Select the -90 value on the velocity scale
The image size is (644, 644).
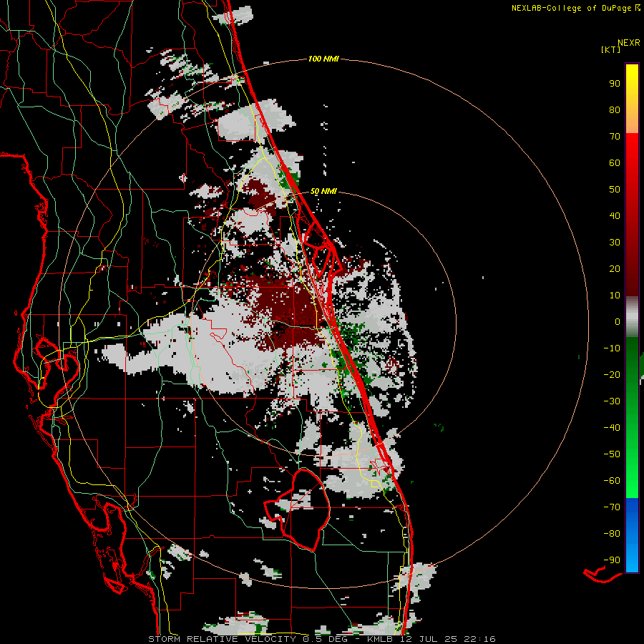[612, 560]
